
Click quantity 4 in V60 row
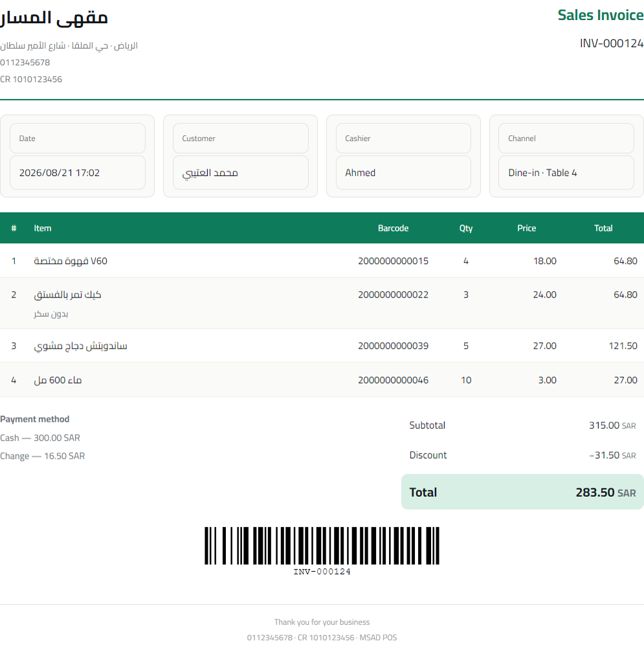click(x=466, y=261)
